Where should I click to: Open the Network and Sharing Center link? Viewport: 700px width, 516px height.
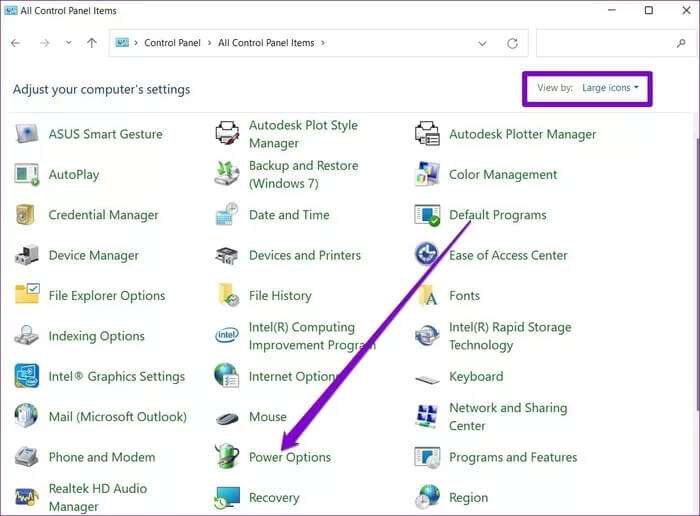pyautogui.click(x=508, y=416)
